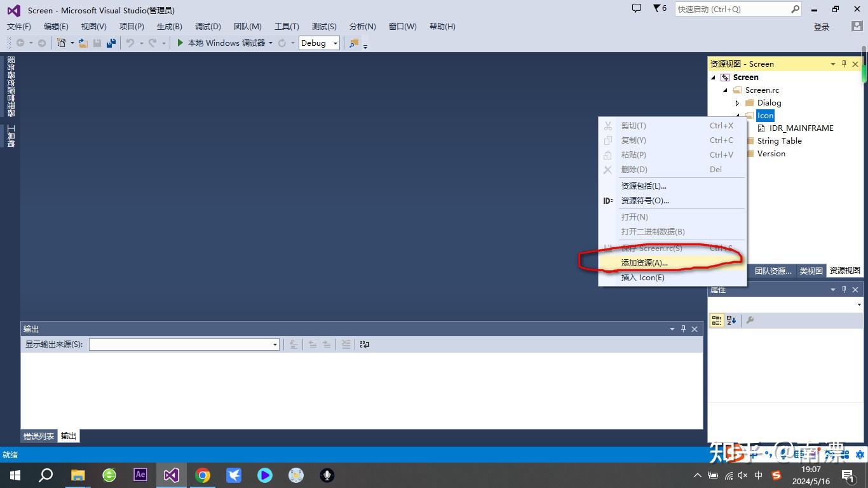Click the Alphabetical sort icon in Properties
Image resolution: width=868 pixels, height=488 pixels.
click(x=731, y=320)
